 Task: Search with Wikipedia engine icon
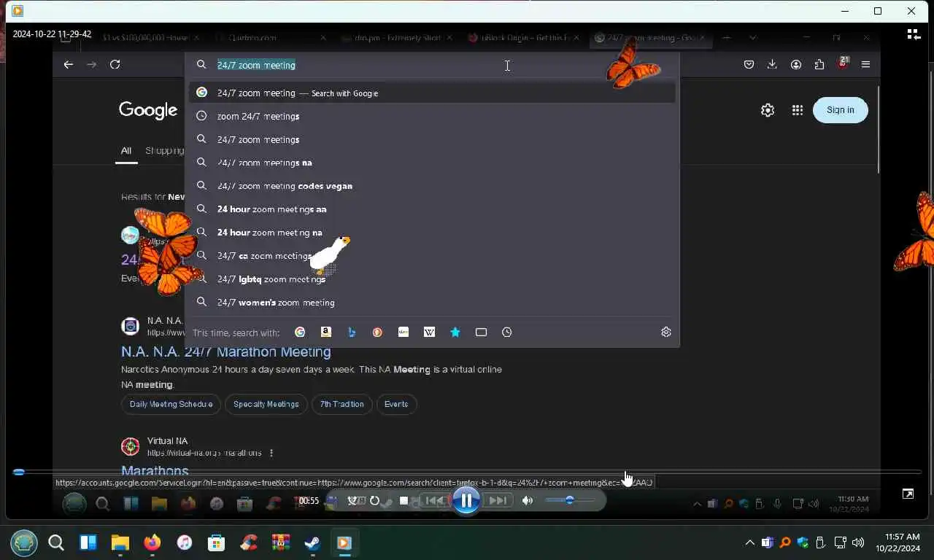pos(429,332)
